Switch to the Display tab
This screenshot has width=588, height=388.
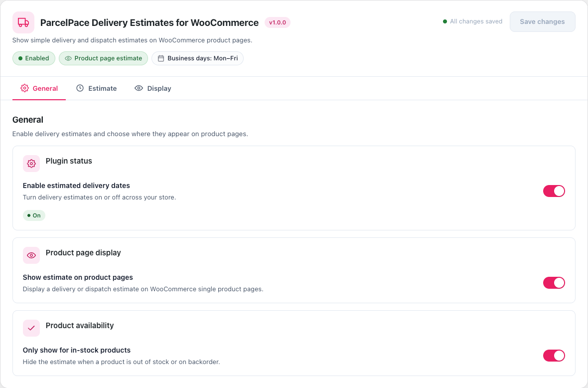[x=152, y=88]
